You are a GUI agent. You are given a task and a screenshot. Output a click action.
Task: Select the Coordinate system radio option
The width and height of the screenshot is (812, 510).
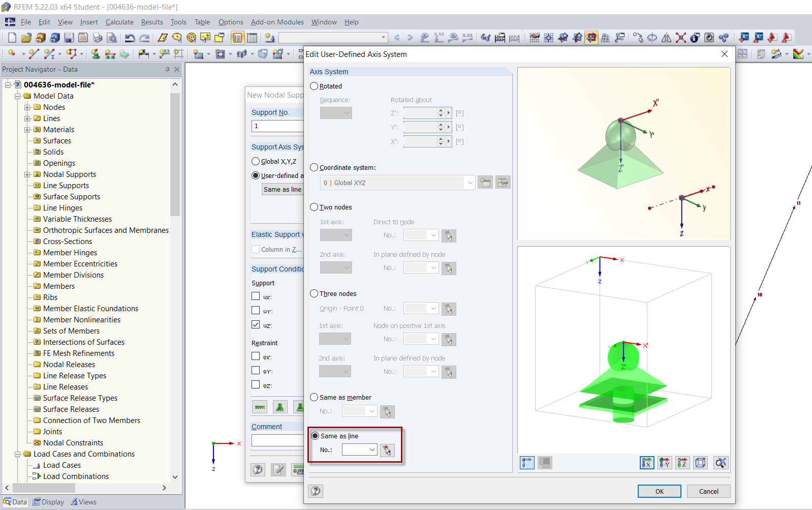click(314, 167)
